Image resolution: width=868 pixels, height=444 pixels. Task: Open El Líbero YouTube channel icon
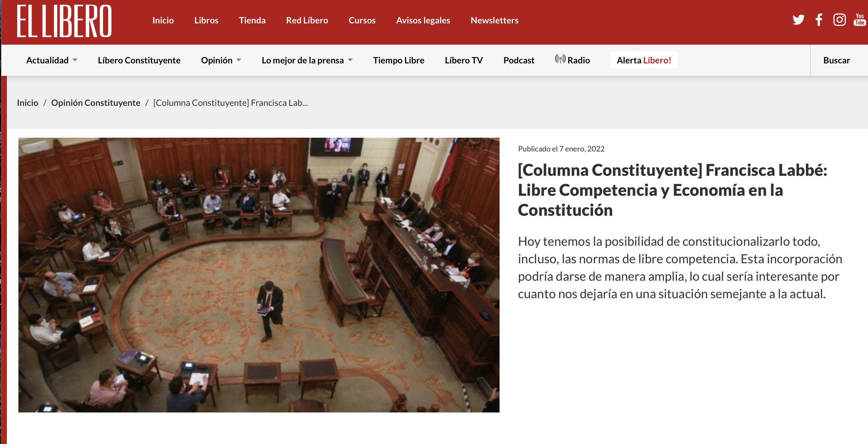860,20
